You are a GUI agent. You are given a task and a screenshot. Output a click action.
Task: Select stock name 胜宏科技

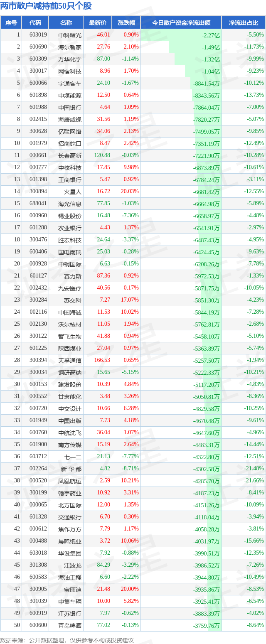pyautogui.click(x=70, y=240)
